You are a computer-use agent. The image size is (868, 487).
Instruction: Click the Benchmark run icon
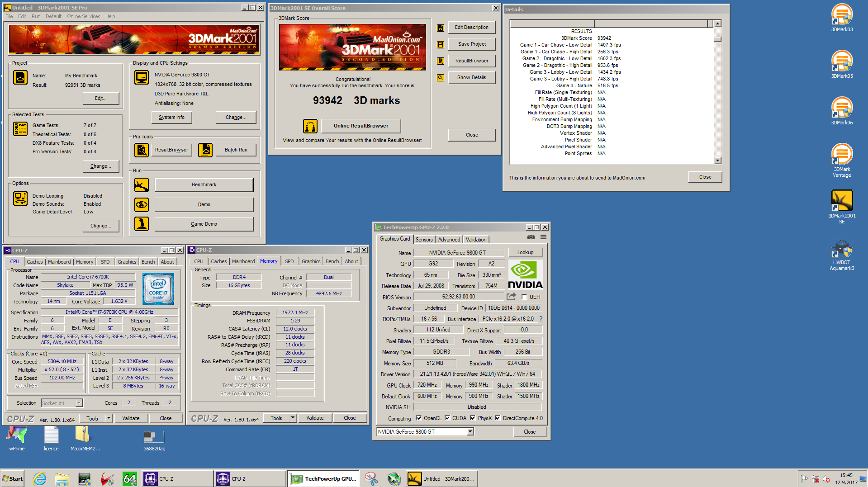pos(142,185)
